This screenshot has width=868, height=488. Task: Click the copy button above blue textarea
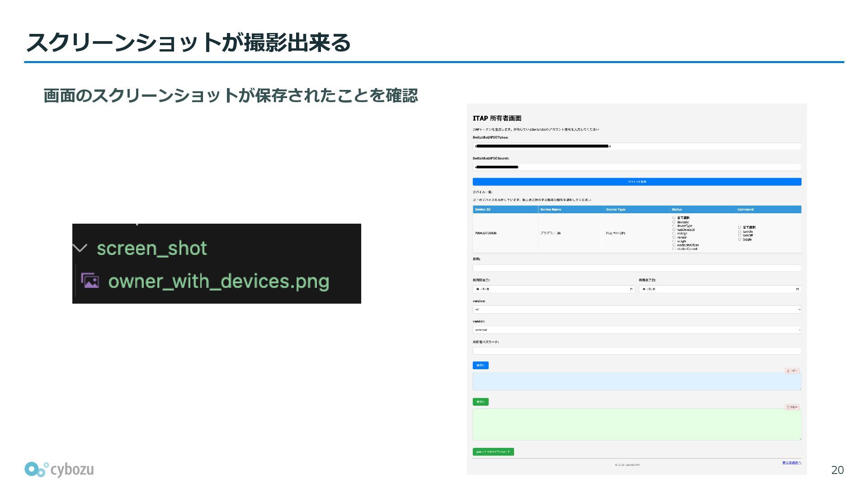point(792,371)
